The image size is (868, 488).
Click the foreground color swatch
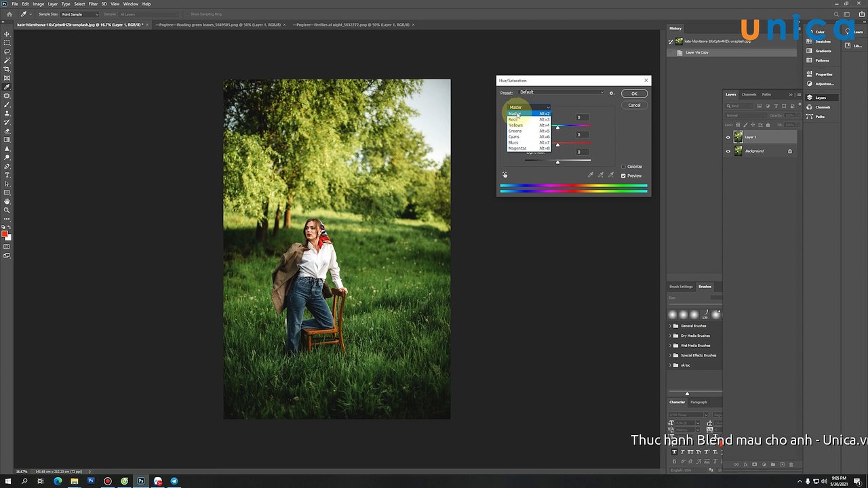point(4,234)
